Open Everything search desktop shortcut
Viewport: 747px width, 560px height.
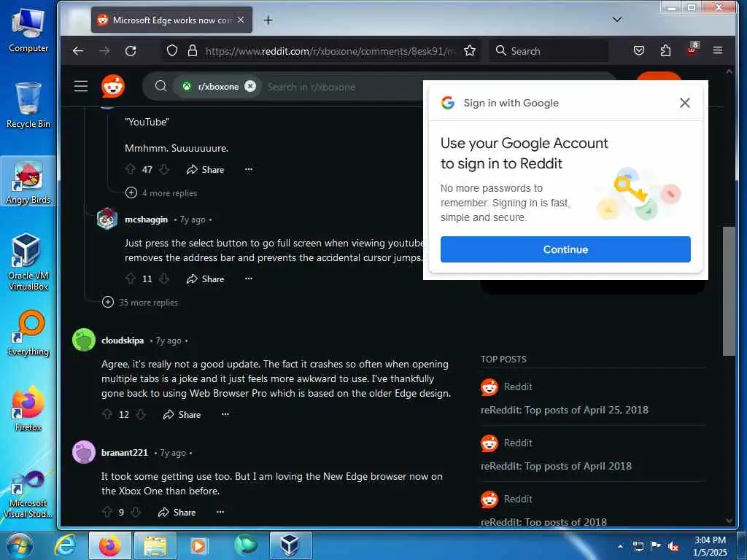(x=28, y=333)
